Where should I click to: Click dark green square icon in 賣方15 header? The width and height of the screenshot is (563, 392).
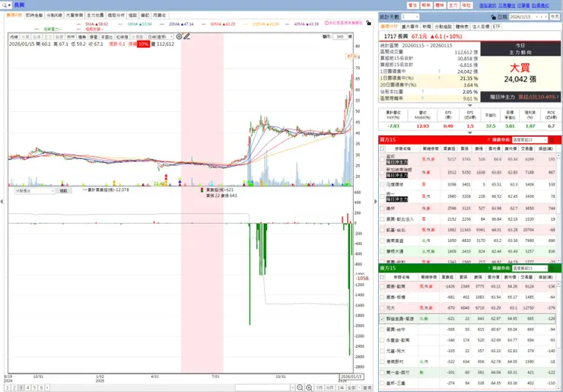[x=552, y=269]
